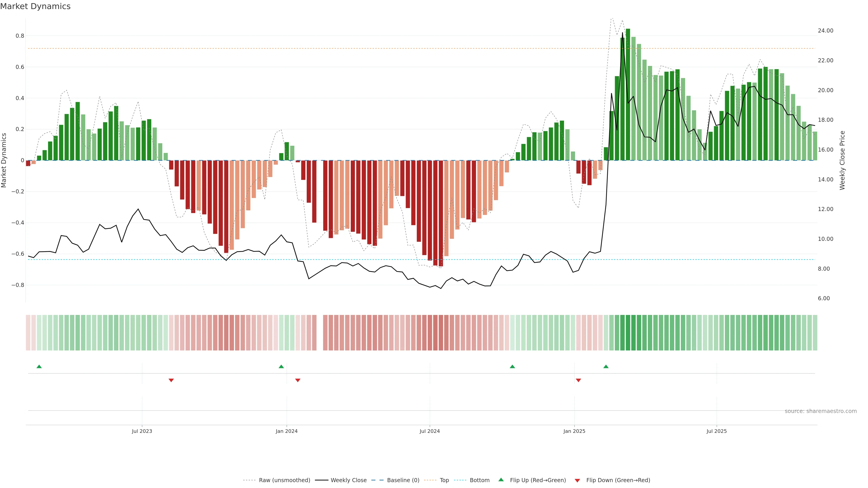Viewport: 868px width, 488px height.
Task: Click the green flip-up marker before Jan 2025
Action: (x=512, y=366)
